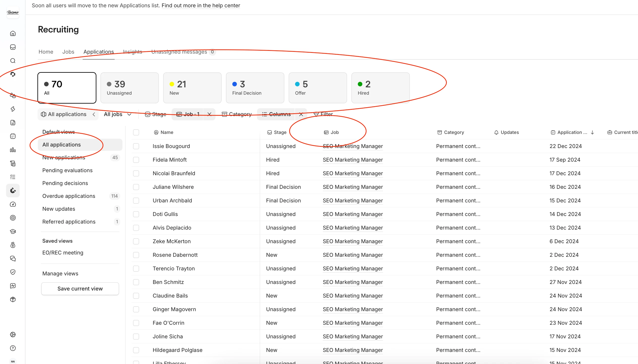Open the Inbox icon in sidebar
Viewport: 638px width, 364px height.
[x=13, y=47]
